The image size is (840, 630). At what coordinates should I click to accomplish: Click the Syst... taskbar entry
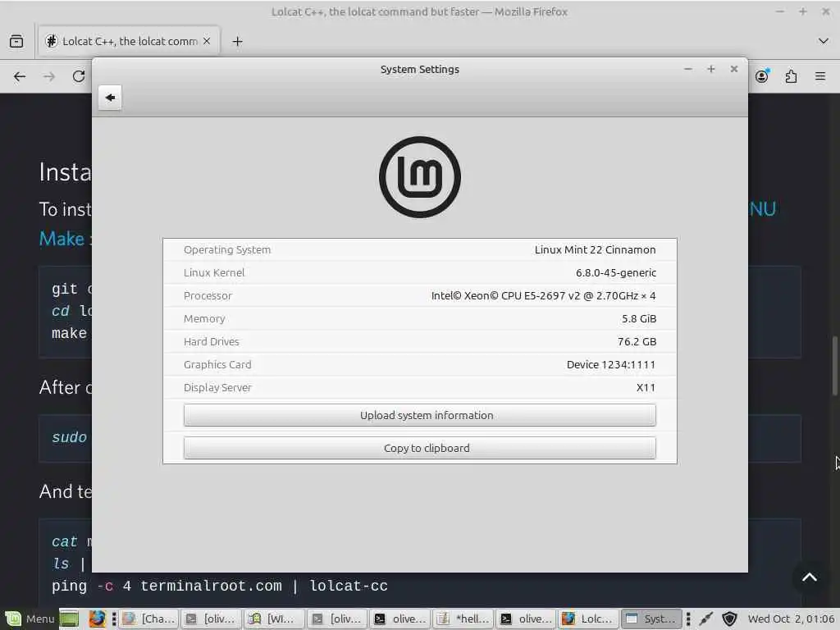pyautogui.click(x=651, y=619)
